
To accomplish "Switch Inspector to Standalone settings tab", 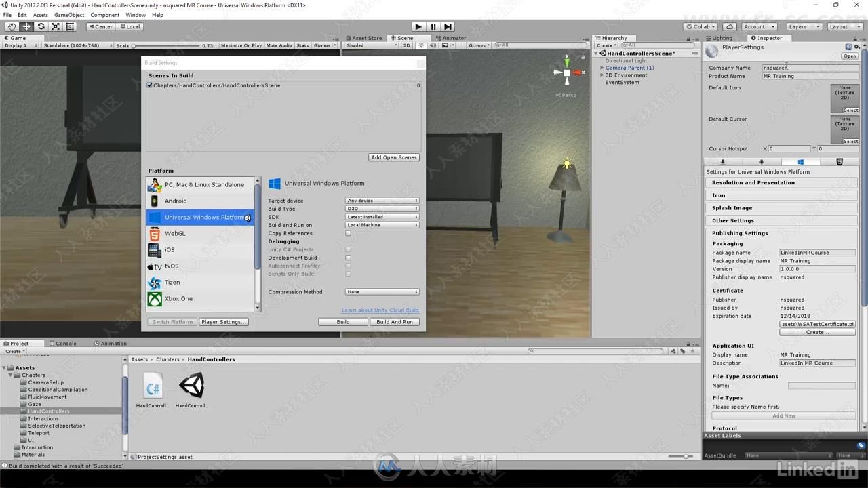I will coord(722,162).
